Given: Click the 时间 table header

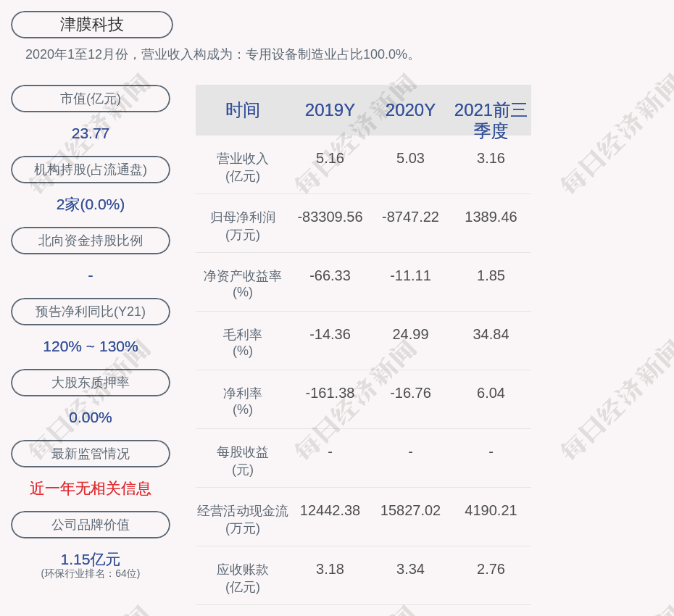Looking at the screenshot, I should (x=243, y=110).
